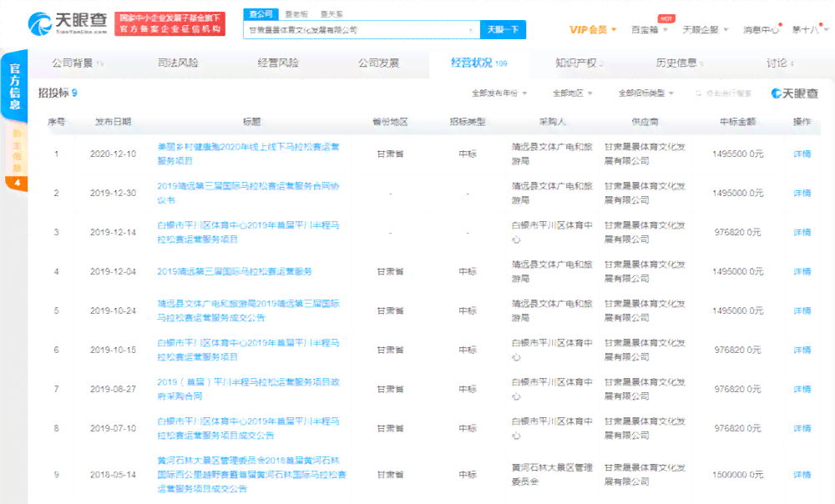The width and height of the screenshot is (835, 504).
Task: Click the 招投标 9 section heading
Action: [58, 93]
